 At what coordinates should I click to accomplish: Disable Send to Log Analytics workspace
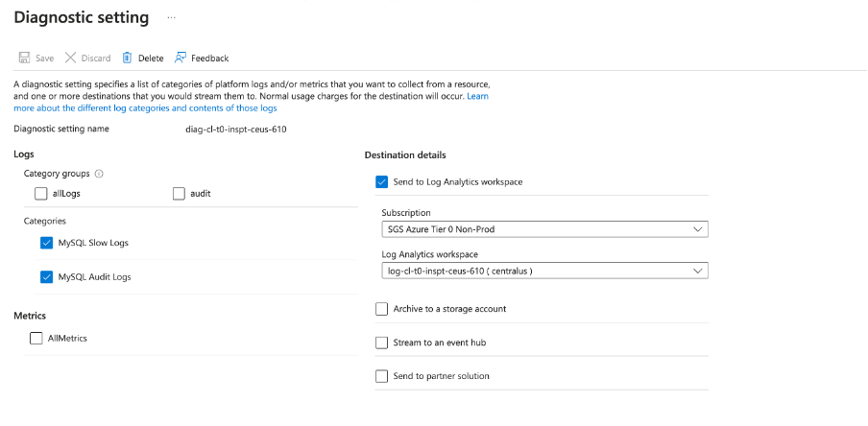(382, 181)
